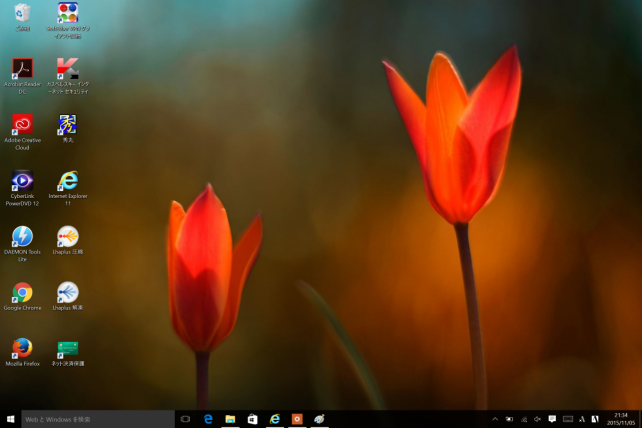This screenshot has height=428, width=642.
Task: Select the Lhaplus extract shortcut
Action: pyautogui.click(x=68, y=297)
